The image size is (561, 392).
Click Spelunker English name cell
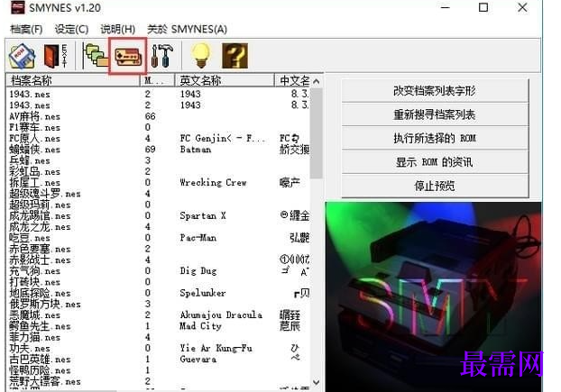click(203, 293)
